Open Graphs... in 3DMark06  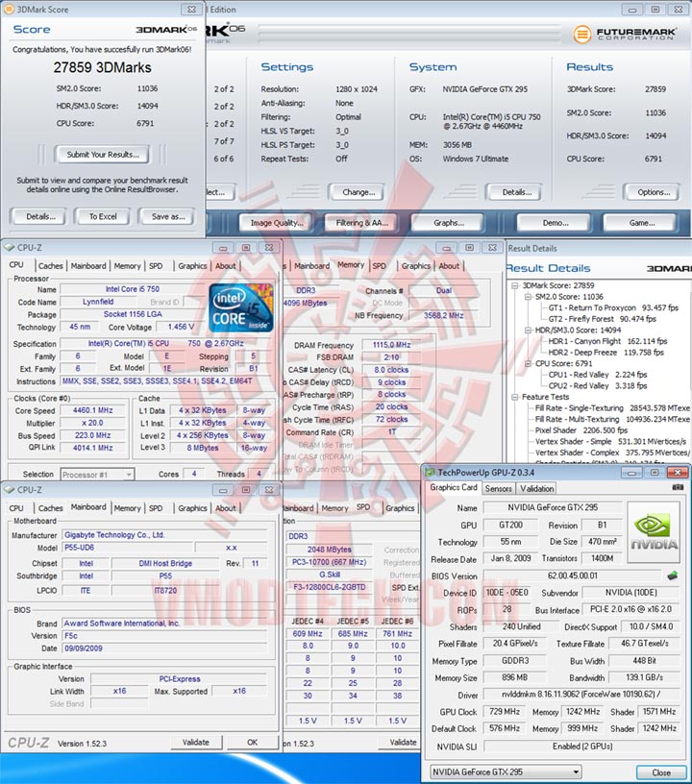tap(449, 223)
